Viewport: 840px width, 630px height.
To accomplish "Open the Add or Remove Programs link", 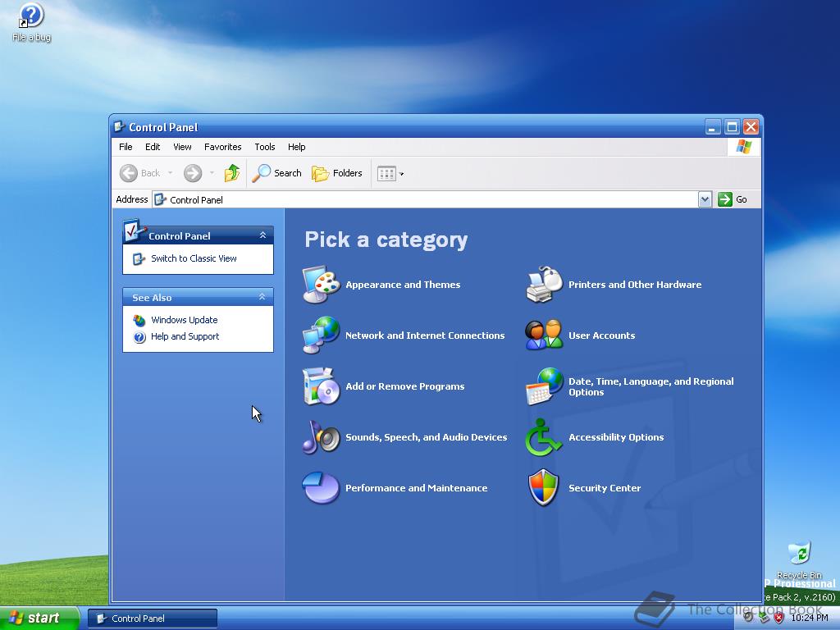I will tap(405, 386).
